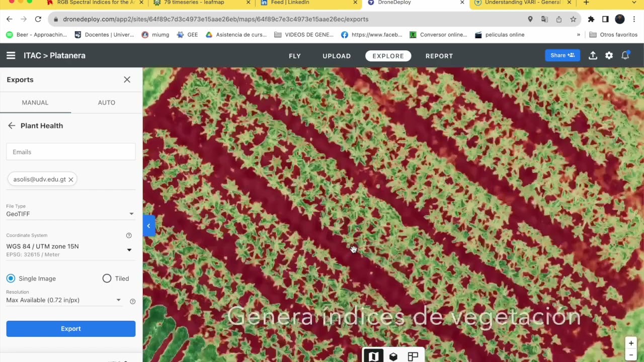
Task: Click the share page icon in address bar
Action: pos(559,19)
